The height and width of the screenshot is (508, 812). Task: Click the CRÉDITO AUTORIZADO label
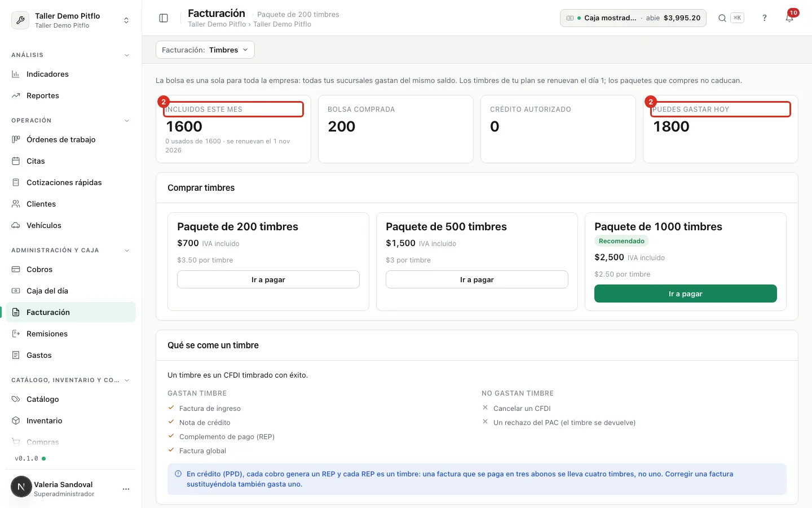(531, 110)
